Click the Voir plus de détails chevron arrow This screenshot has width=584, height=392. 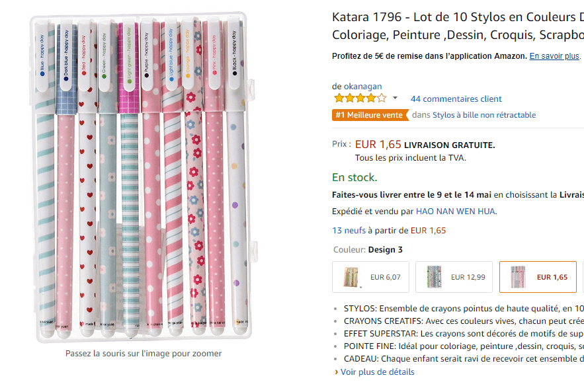click(338, 372)
